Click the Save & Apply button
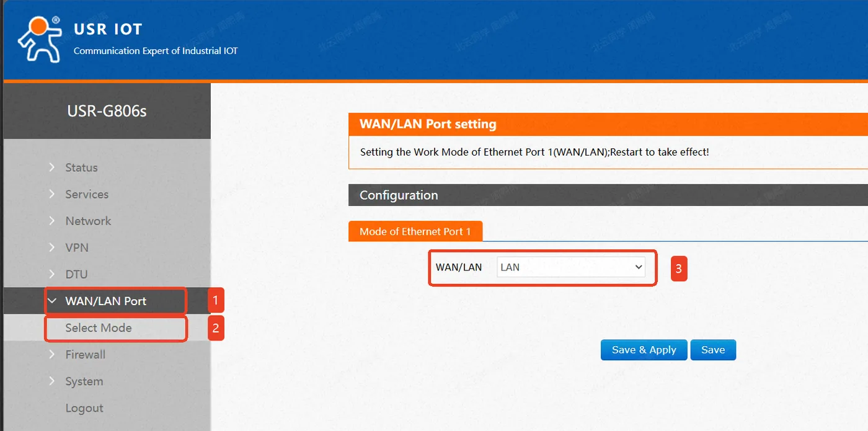This screenshot has height=431, width=868. click(644, 350)
